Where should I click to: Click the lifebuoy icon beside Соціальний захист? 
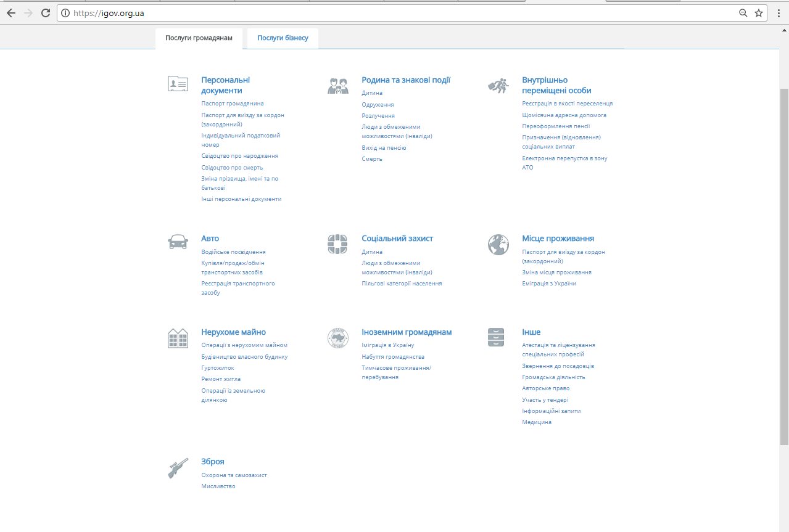(x=337, y=244)
